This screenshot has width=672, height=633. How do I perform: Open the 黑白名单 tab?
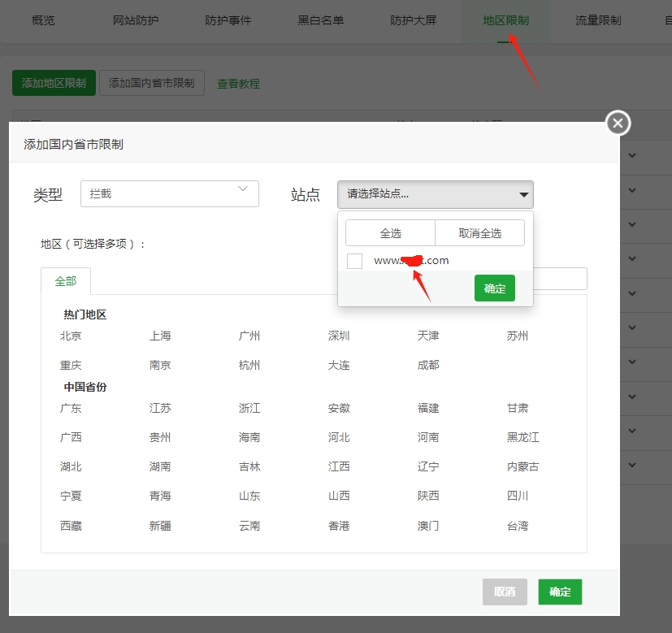point(321,20)
